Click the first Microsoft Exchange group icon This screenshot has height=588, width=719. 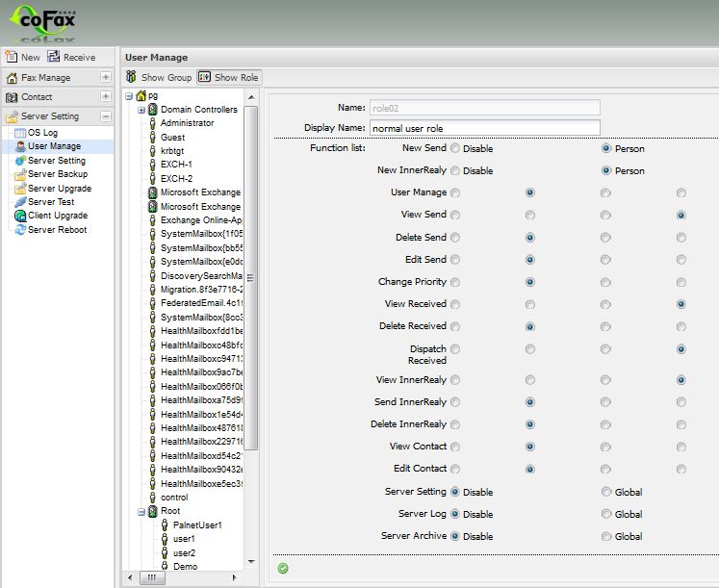(x=153, y=192)
